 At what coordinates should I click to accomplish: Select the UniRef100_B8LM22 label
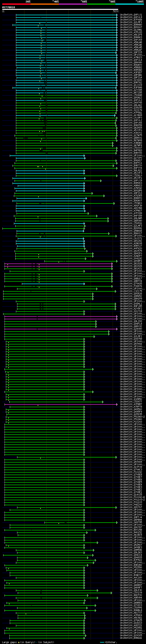point(131,170)
